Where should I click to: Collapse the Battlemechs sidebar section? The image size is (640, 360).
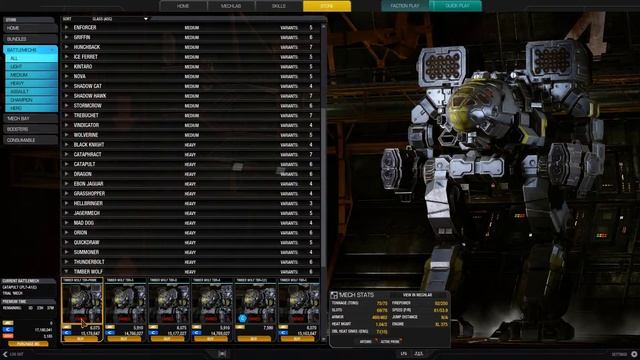coord(52,50)
